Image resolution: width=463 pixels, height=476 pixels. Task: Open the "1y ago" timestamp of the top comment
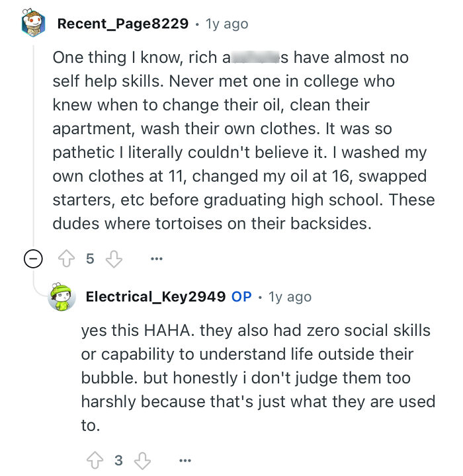[x=227, y=24]
